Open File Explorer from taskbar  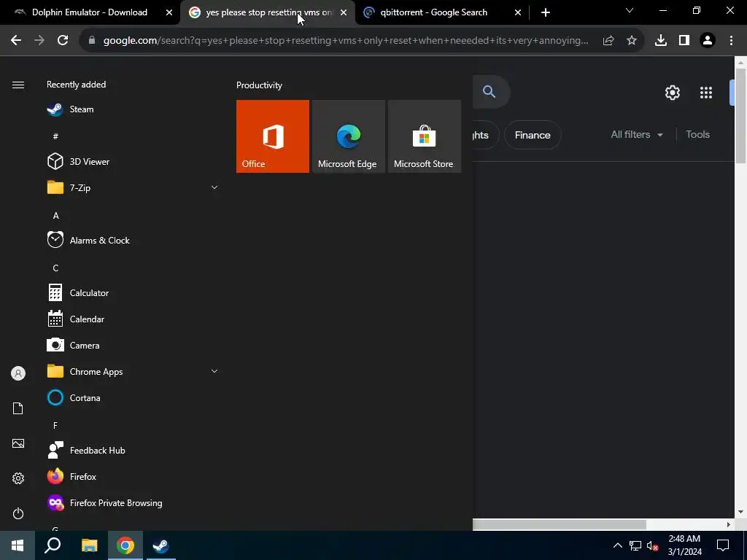89,545
